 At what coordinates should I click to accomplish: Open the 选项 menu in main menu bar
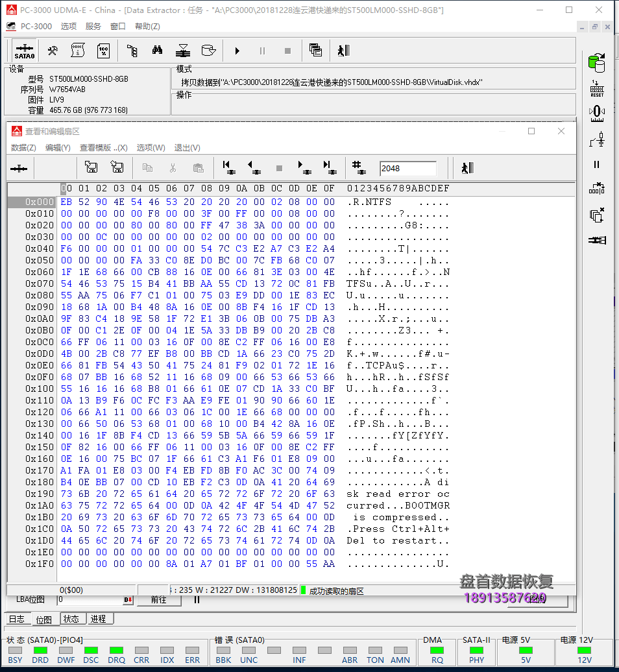point(69,26)
